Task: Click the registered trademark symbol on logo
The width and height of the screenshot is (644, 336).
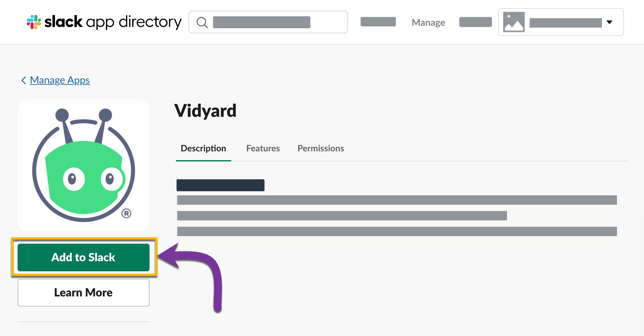Action: (126, 214)
